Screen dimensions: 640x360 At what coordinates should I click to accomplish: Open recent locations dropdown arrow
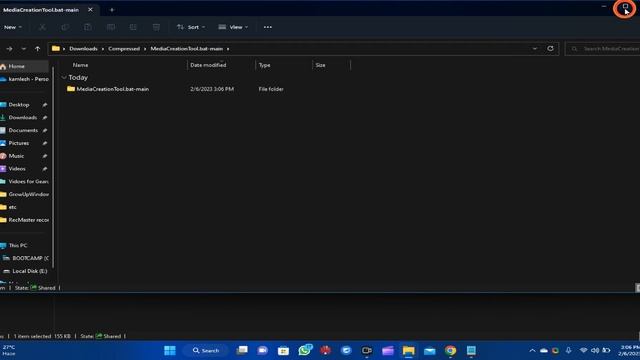[24, 49]
